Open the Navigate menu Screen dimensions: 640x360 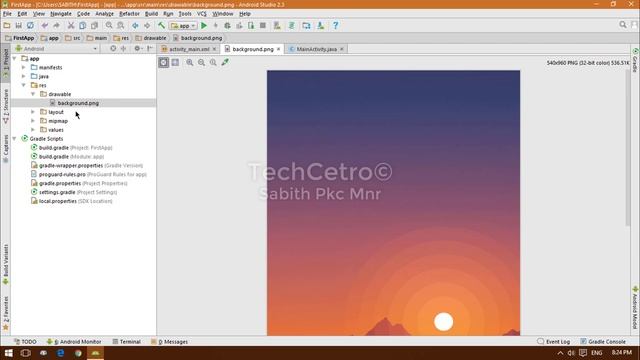point(61,13)
